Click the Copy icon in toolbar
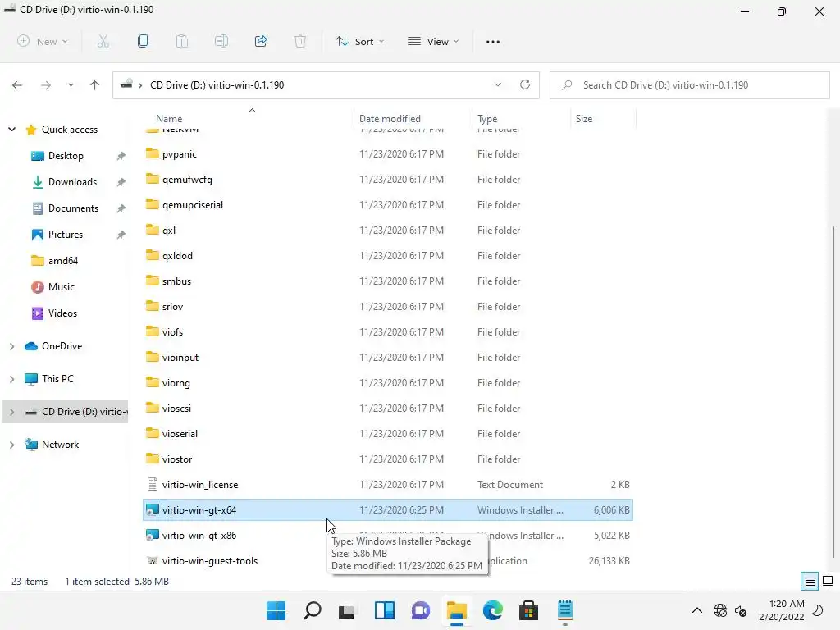The image size is (840, 630). [x=143, y=41]
